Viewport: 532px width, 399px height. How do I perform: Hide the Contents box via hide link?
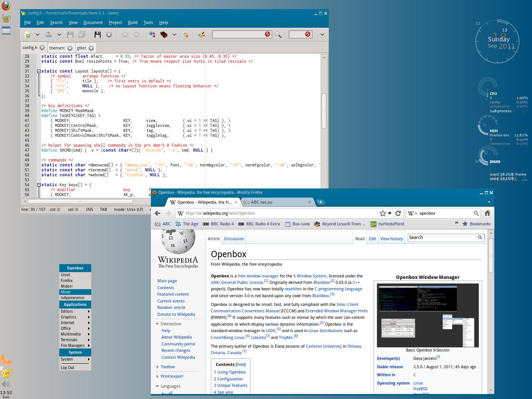pyautogui.click(x=241, y=365)
